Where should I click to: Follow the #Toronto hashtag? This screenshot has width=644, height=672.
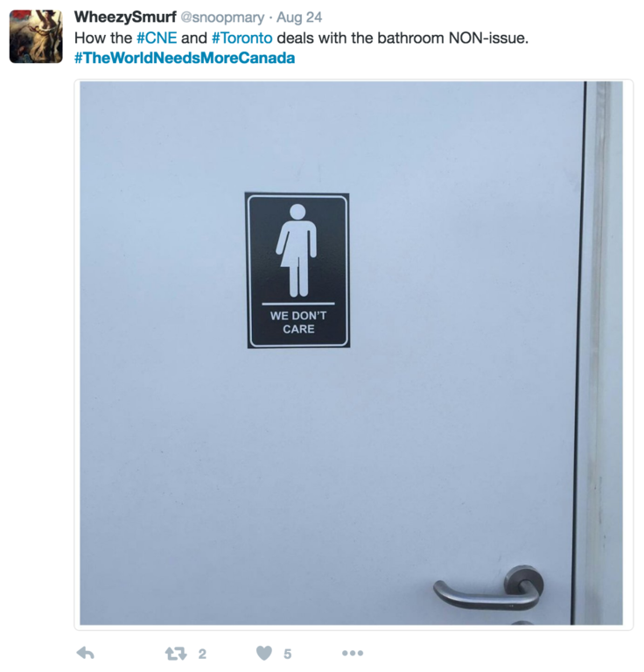pyautogui.click(x=242, y=38)
